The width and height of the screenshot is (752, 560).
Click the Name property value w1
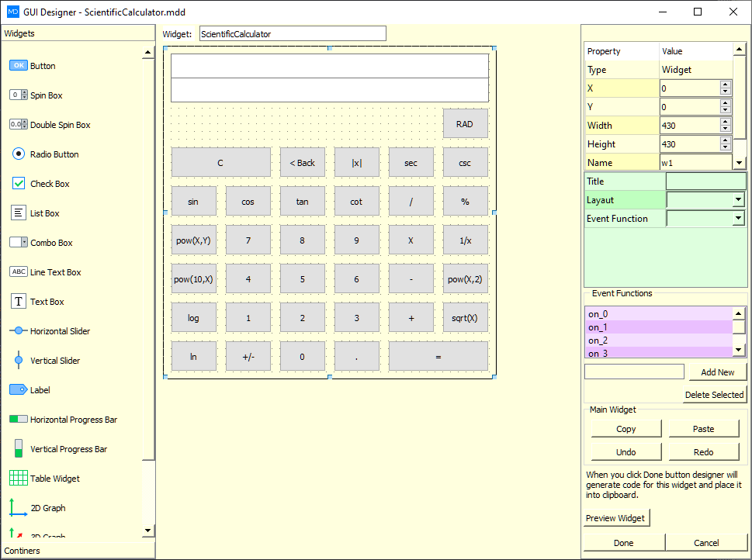click(x=696, y=163)
